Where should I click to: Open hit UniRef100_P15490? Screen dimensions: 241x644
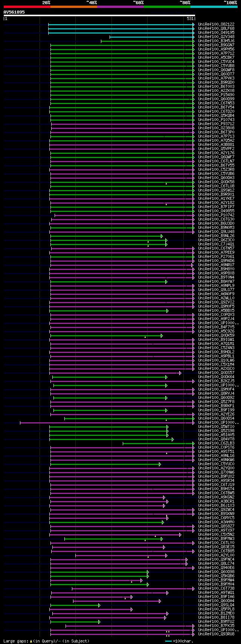[216, 95]
